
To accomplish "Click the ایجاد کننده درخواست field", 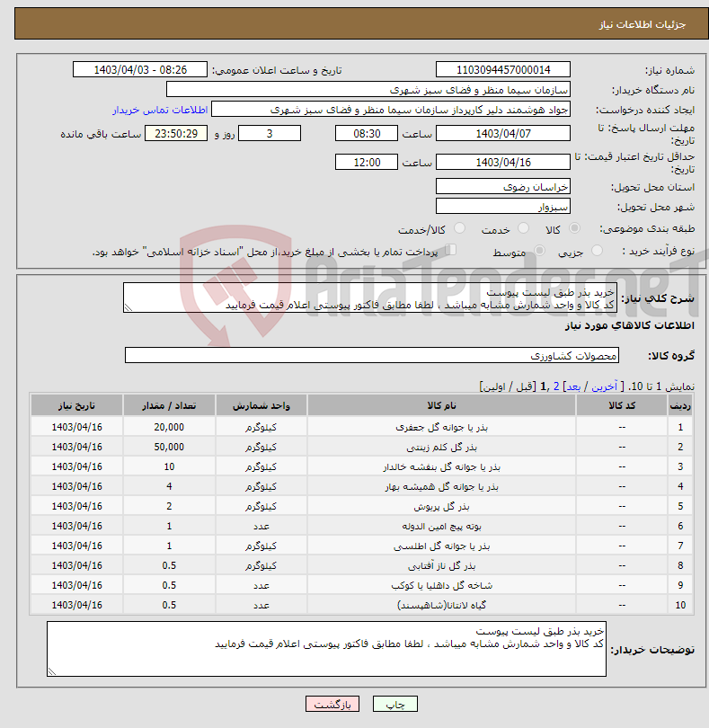I will click(391, 110).
